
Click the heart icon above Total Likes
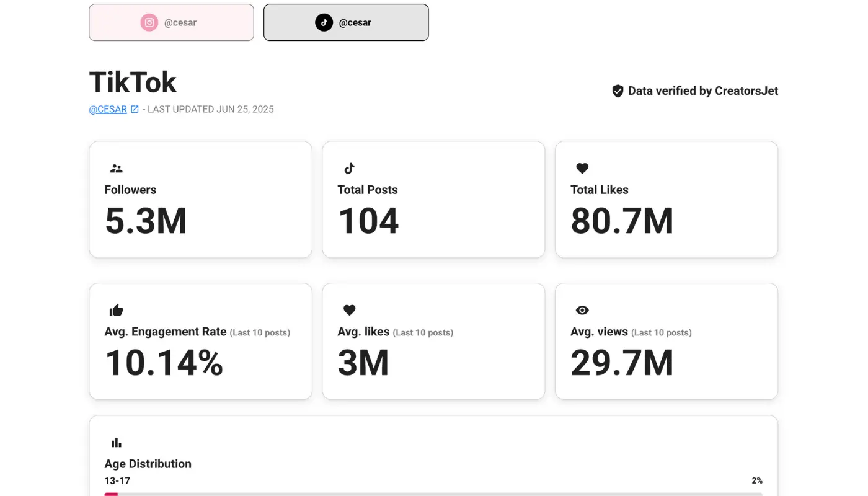tap(582, 168)
